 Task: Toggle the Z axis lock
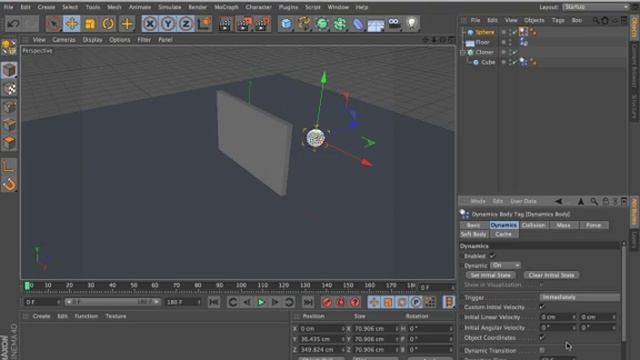point(186,24)
